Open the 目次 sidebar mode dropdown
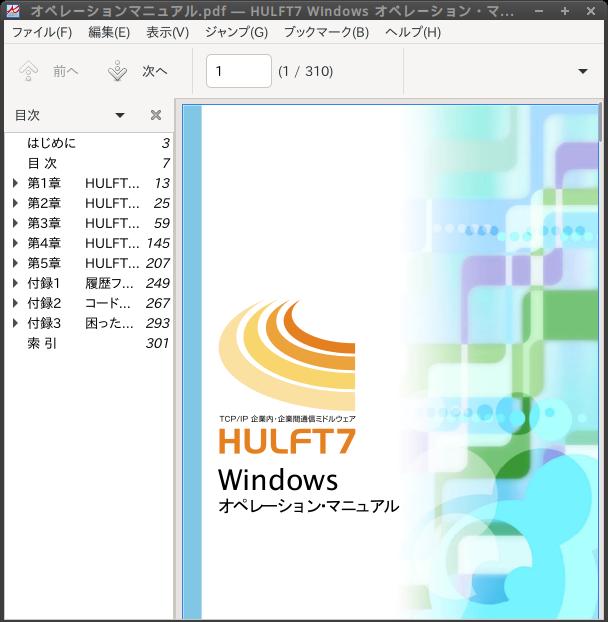This screenshot has width=608, height=622. click(120, 115)
